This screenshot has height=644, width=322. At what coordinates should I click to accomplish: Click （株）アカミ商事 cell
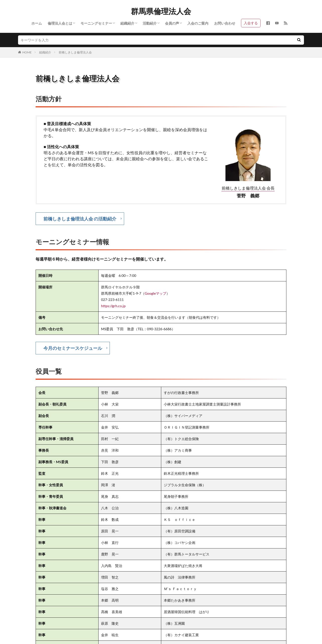pos(224,450)
